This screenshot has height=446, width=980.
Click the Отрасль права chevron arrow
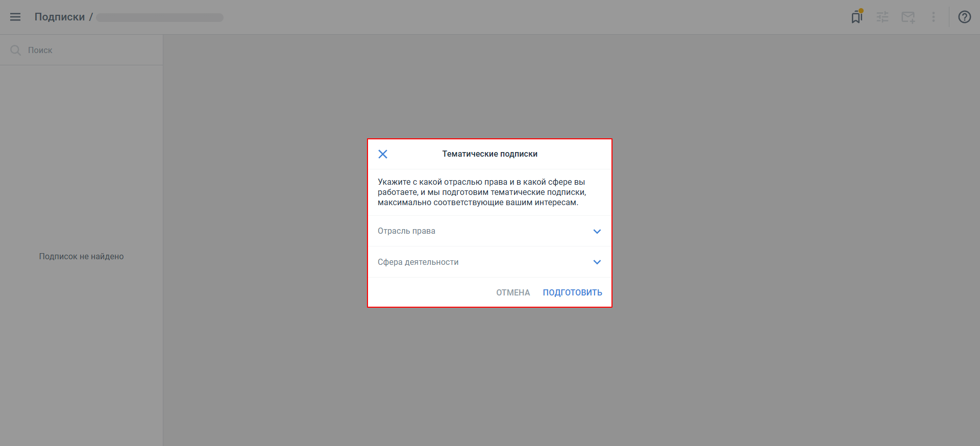597,231
